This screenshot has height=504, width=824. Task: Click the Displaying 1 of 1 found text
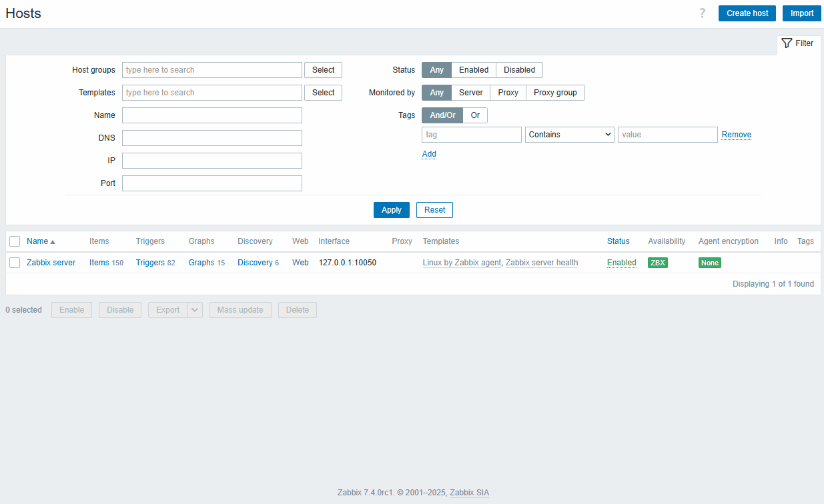tap(773, 284)
